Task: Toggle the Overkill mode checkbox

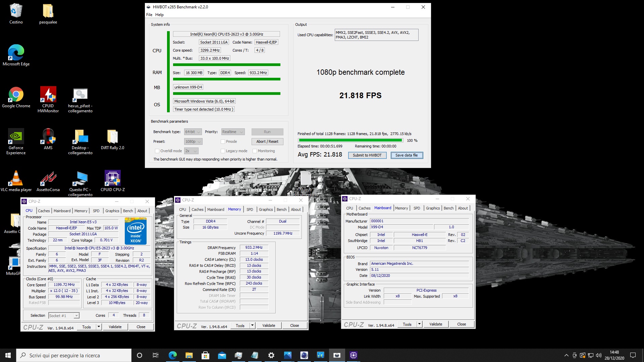Action: pyautogui.click(x=157, y=151)
